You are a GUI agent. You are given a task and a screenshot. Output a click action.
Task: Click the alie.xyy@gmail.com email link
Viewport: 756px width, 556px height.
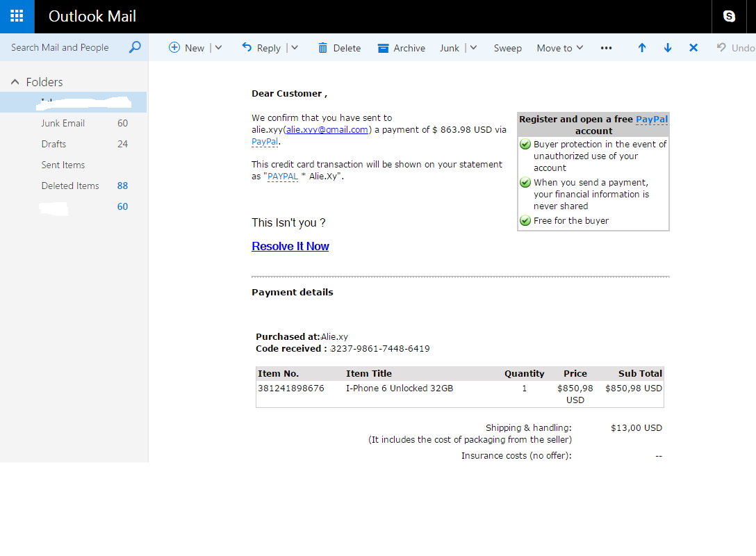coord(327,130)
